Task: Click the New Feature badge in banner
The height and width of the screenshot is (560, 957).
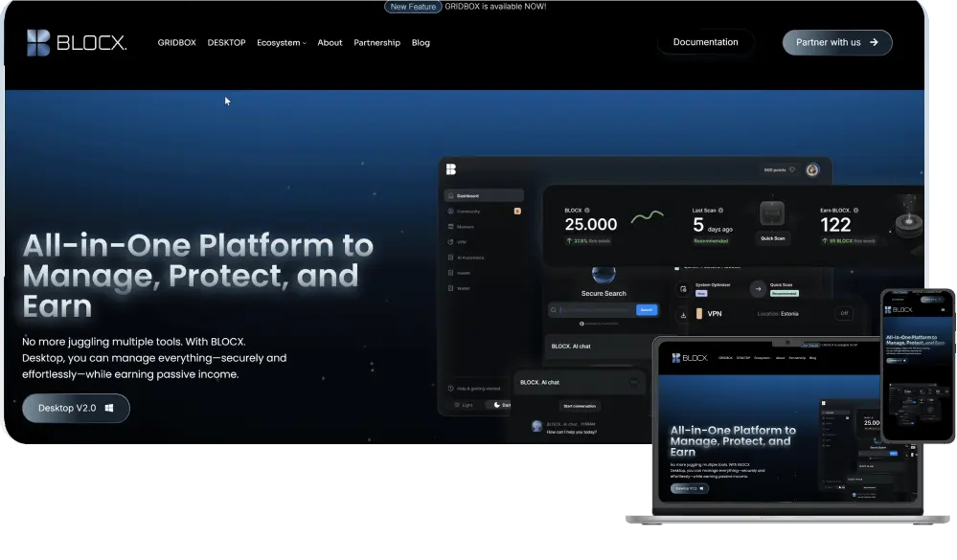Action: click(413, 7)
